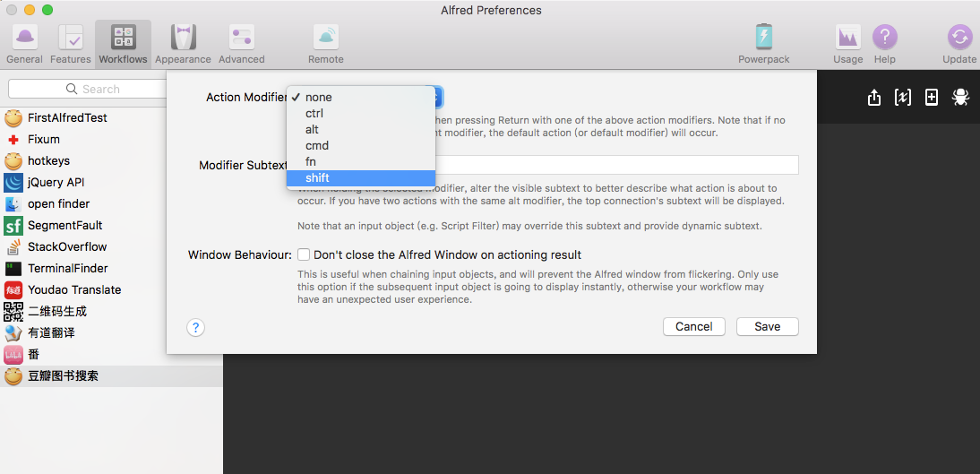Click the Modifier Subtext input field
This screenshot has width=980, height=474.
(548, 165)
